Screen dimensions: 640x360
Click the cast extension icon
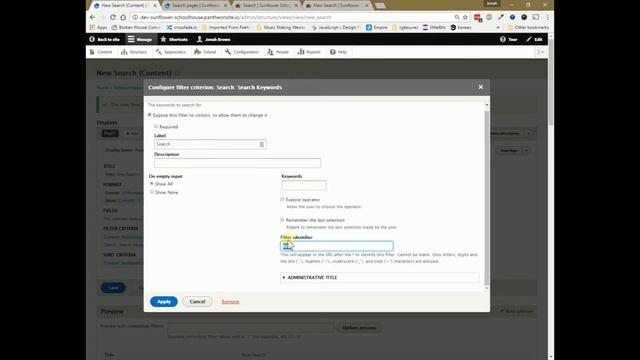536,17
